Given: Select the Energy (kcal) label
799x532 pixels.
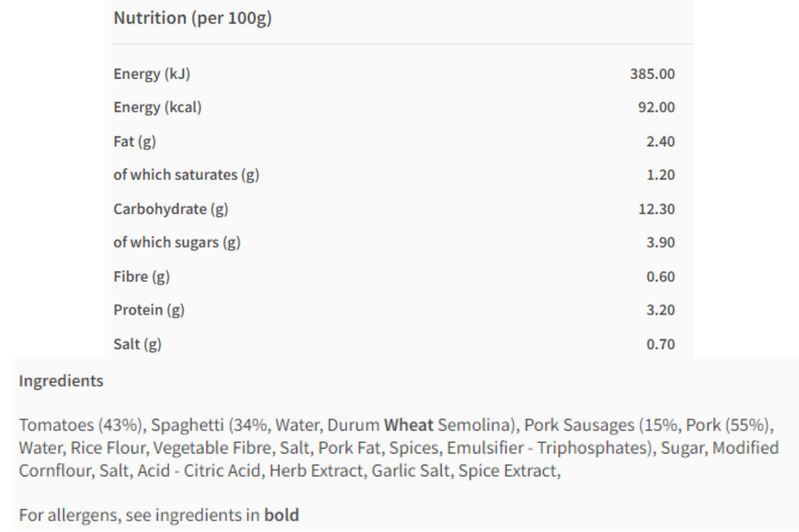Looking at the screenshot, I should (157, 108).
